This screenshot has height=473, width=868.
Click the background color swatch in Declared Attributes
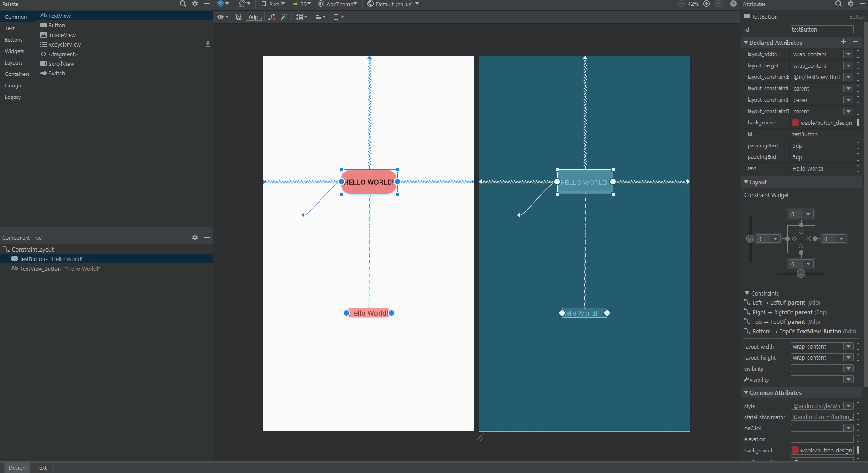(x=796, y=123)
